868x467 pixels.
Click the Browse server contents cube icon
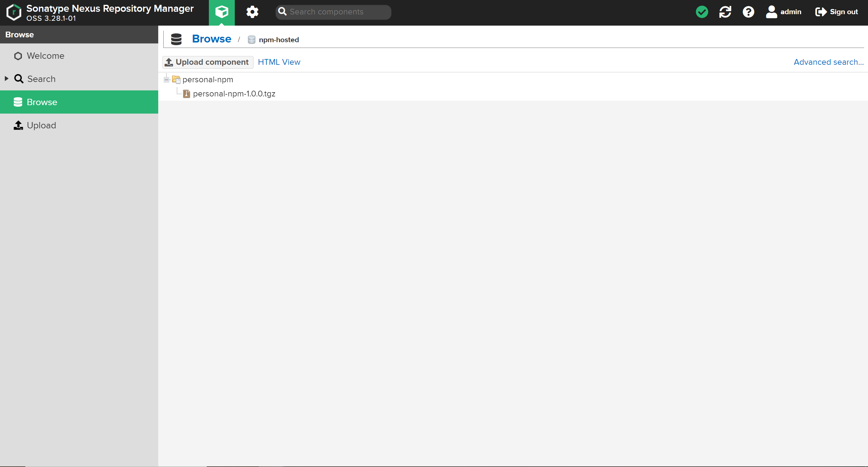pyautogui.click(x=222, y=12)
